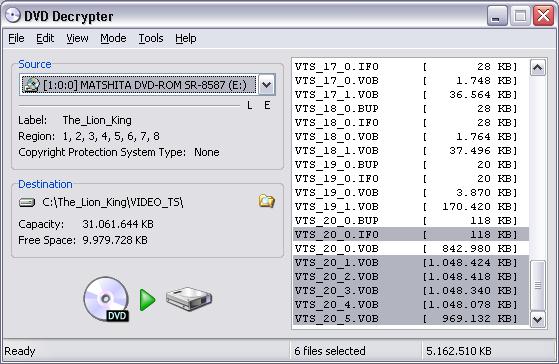This screenshot has height=364, width=559.
Task: Click the Copyright Protection value None
Action: [207, 152]
